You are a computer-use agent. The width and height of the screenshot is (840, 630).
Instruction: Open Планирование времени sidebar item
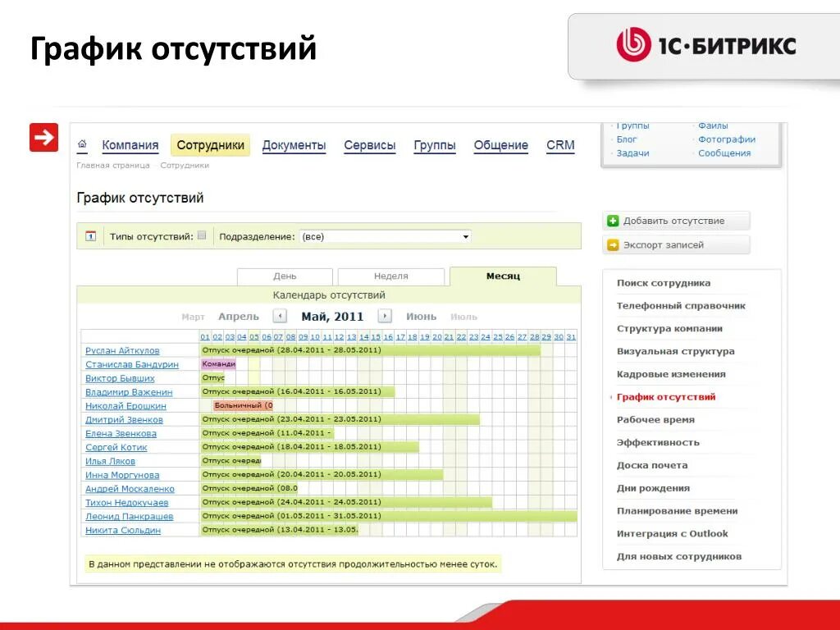677,510
